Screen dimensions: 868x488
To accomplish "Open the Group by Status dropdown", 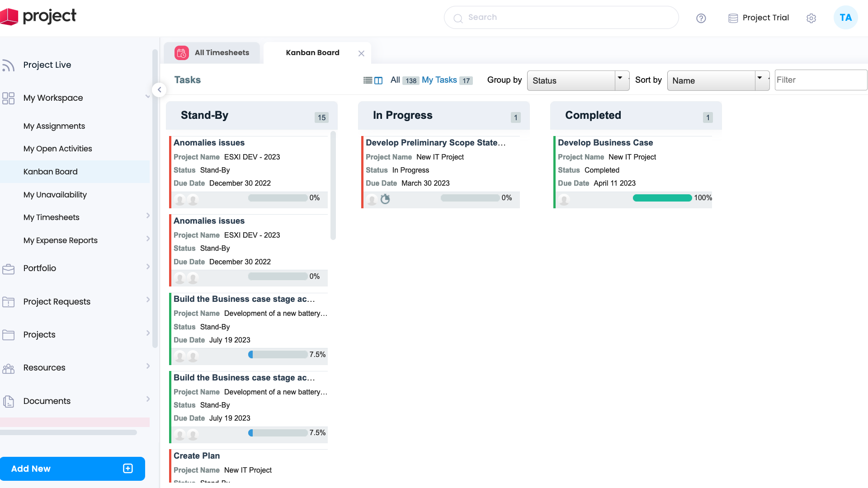I will 578,80.
